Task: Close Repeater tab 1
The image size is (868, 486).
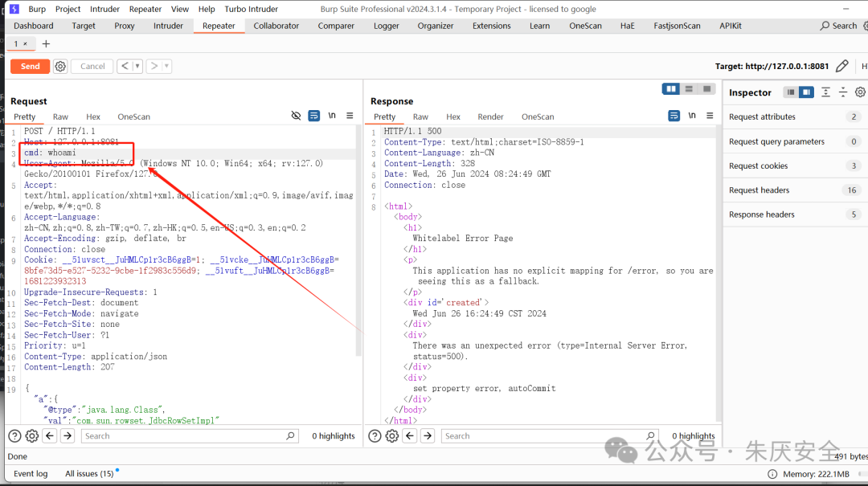Action: 26,43
